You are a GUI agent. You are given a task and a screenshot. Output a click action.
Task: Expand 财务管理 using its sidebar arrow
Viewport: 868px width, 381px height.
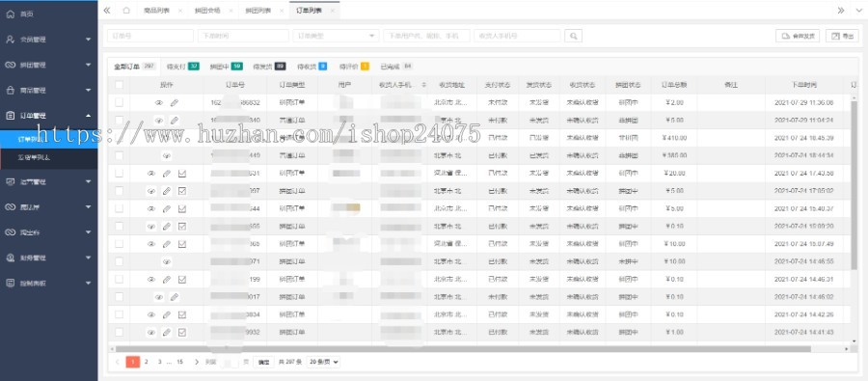pyautogui.click(x=88, y=258)
